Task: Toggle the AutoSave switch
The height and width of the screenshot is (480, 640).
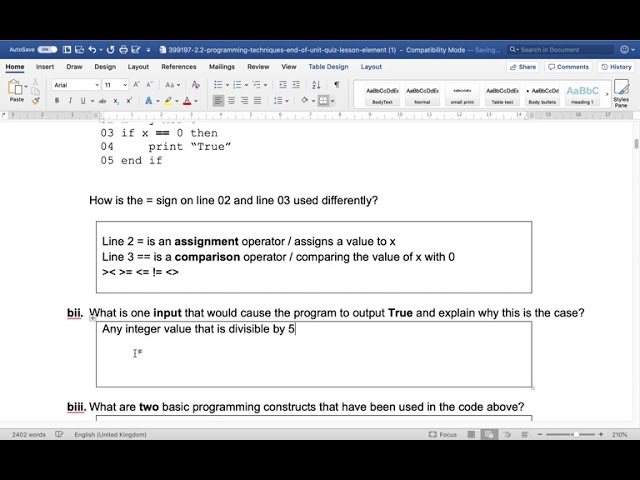Action: point(47,50)
